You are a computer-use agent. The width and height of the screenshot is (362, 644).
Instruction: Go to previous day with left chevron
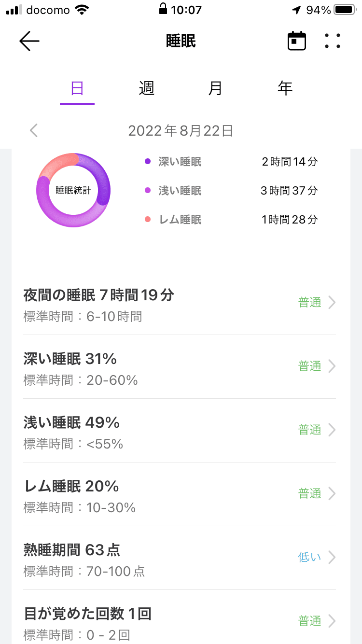[34, 130]
